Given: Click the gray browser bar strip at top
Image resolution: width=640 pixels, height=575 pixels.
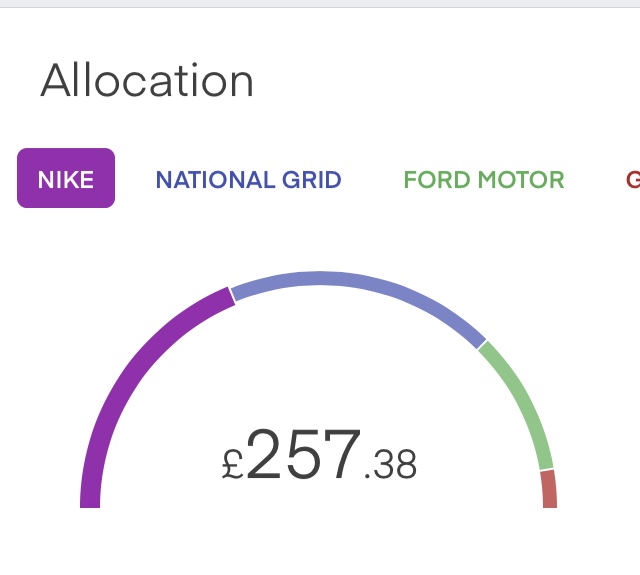Looking at the screenshot, I should coord(320,4).
